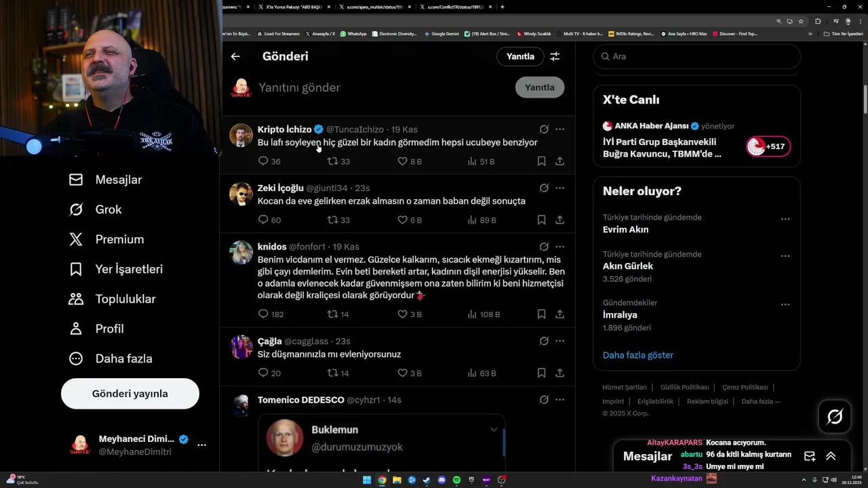Open Grok icon on Kripto İchizo's post
Image resolution: width=868 pixels, height=488 pixels.
click(544, 129)
